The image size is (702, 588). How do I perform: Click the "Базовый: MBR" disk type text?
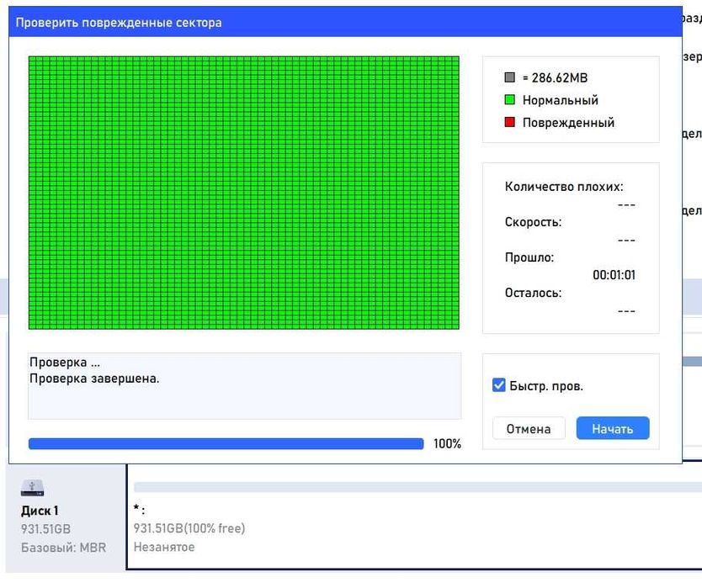coord(64,548)
